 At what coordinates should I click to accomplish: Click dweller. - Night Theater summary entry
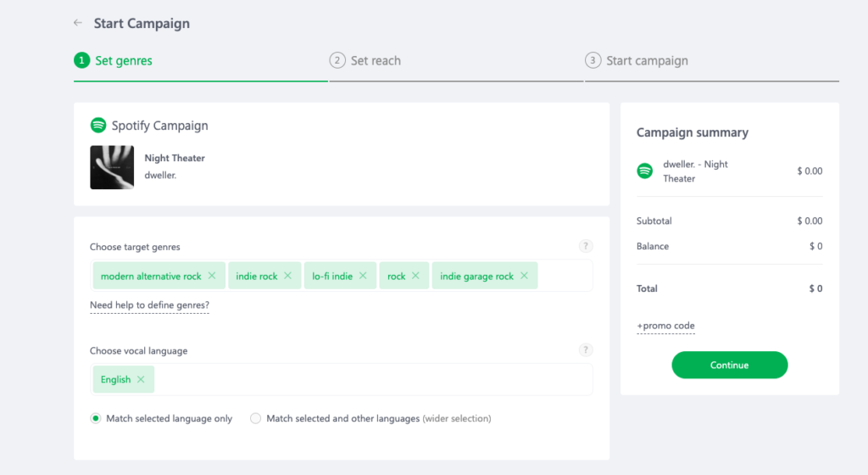[x=695, y=171]
